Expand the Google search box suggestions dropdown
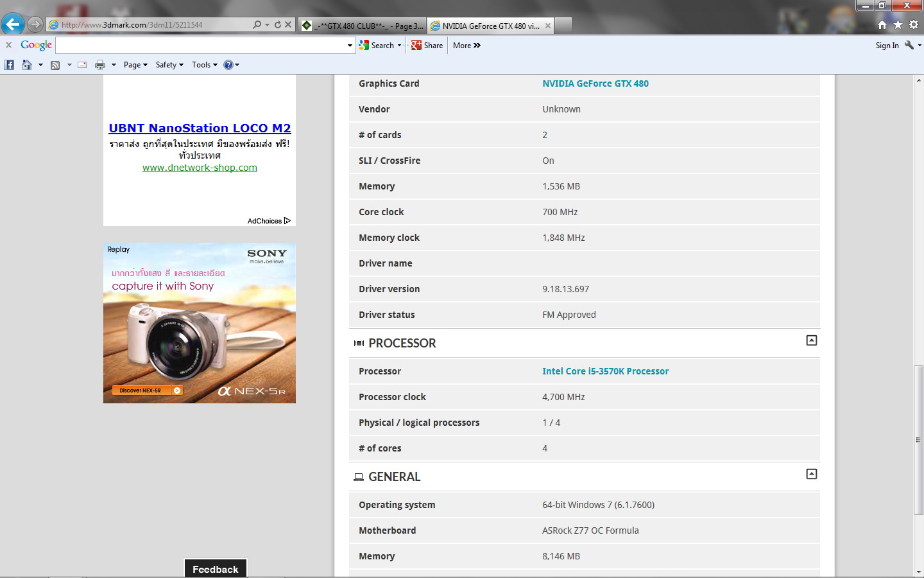Screen dimensions: 924x578 click(350, 46)
